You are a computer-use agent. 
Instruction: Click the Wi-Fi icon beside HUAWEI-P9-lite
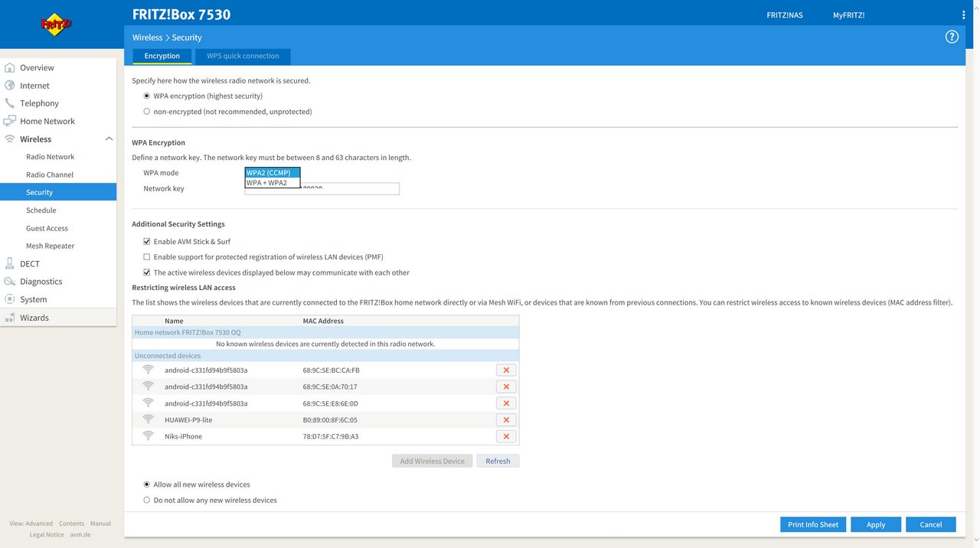(149, 419)
